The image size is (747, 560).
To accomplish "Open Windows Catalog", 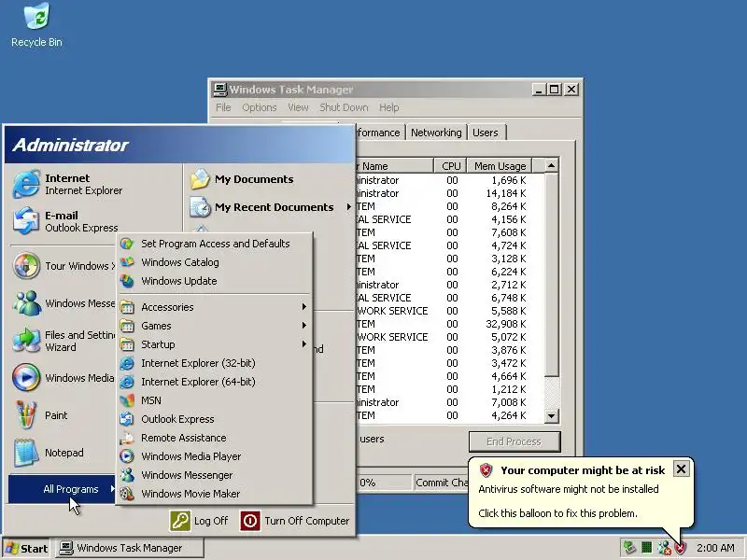I will click(215, 262).
